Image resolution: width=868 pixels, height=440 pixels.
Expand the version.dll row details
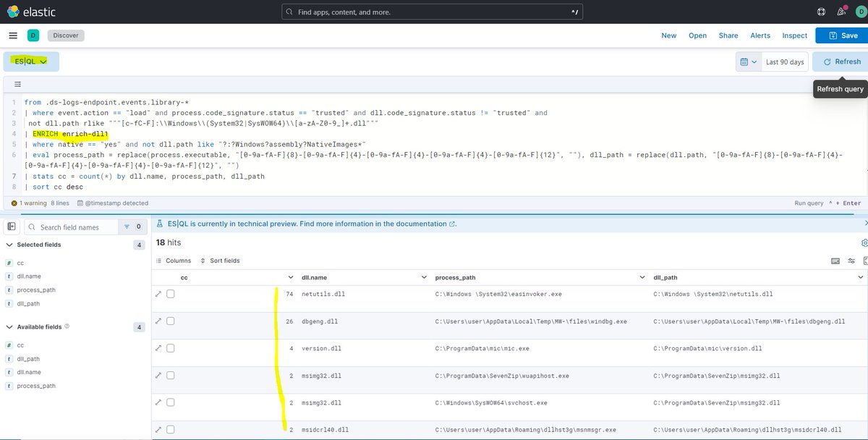point(158,348)
